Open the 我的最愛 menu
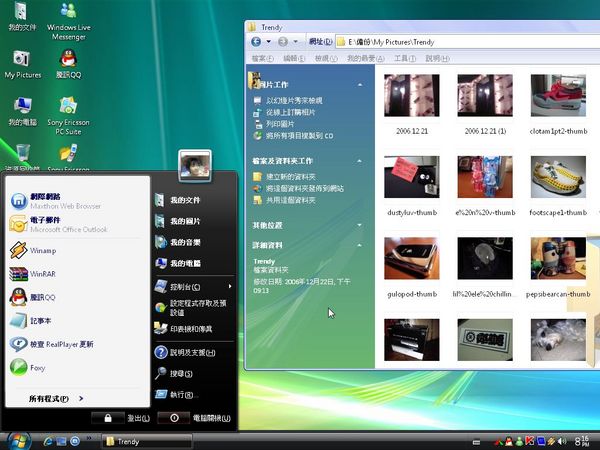This screenshot has height=450, width=600. point(365,59)
